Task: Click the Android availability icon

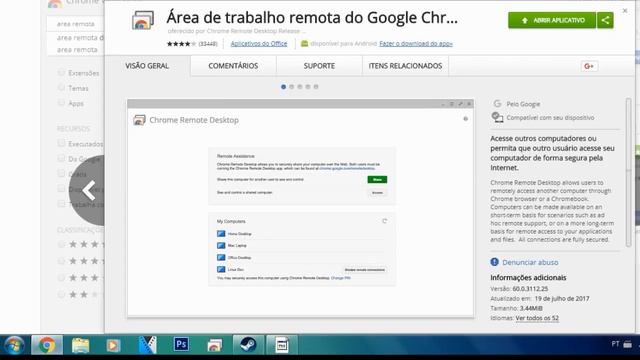Action: 304,43
